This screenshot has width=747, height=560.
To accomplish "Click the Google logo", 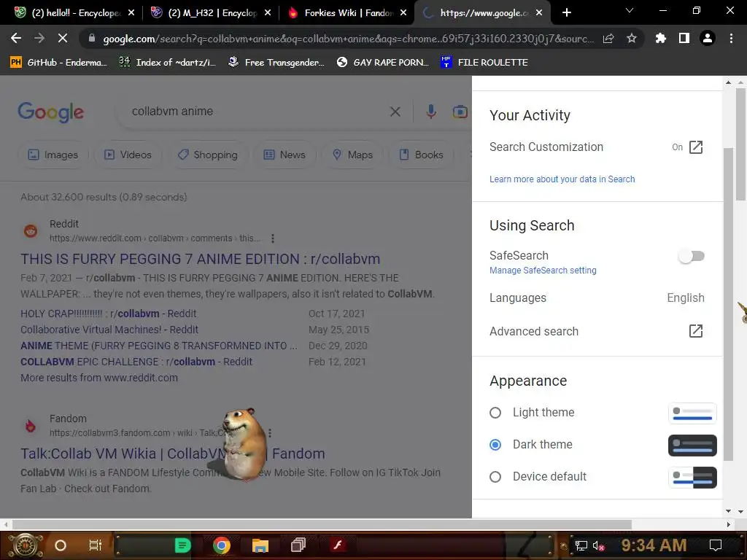I will [51, 112].
